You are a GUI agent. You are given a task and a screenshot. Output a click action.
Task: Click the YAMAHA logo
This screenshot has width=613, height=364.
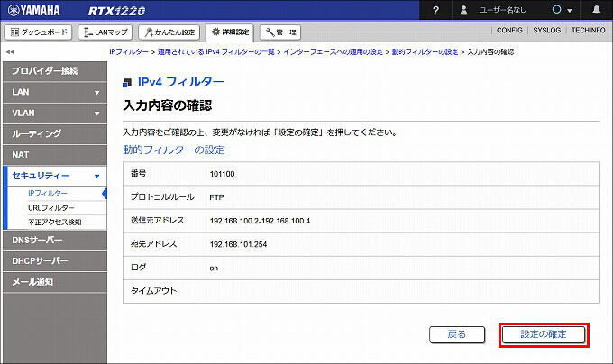click(x=33, y=10)
